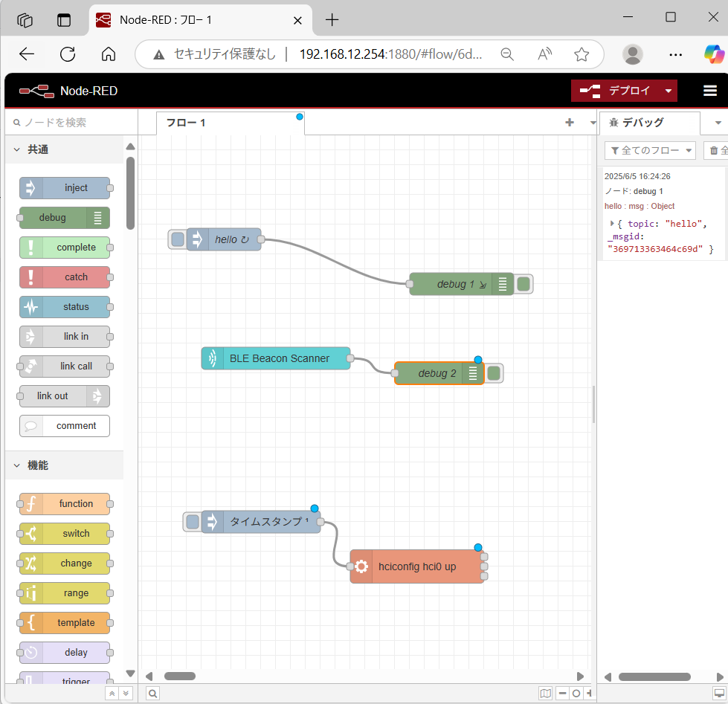Expand all palette categories button
This screenshot has height=704, width=728.
[126, 694]
